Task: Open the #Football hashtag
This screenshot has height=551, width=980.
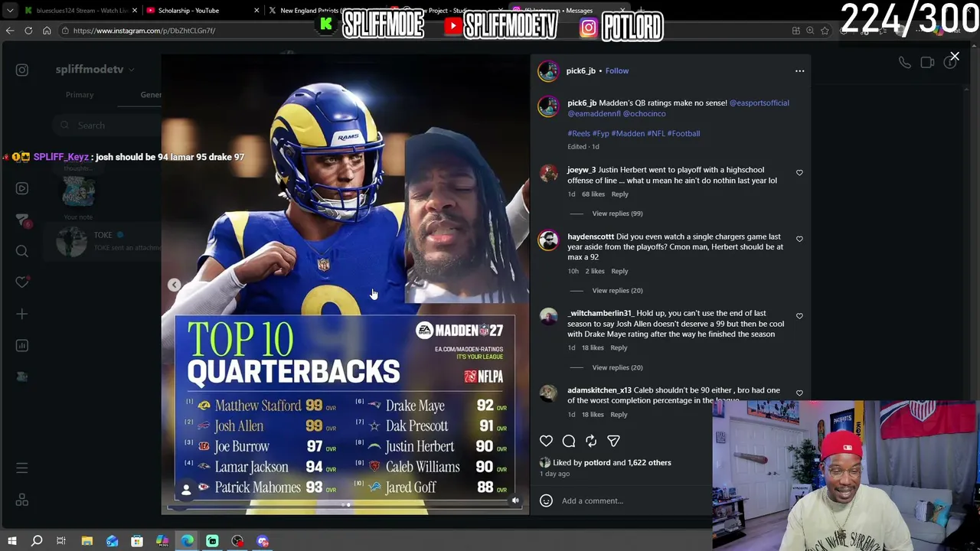Action: [684, 133]
